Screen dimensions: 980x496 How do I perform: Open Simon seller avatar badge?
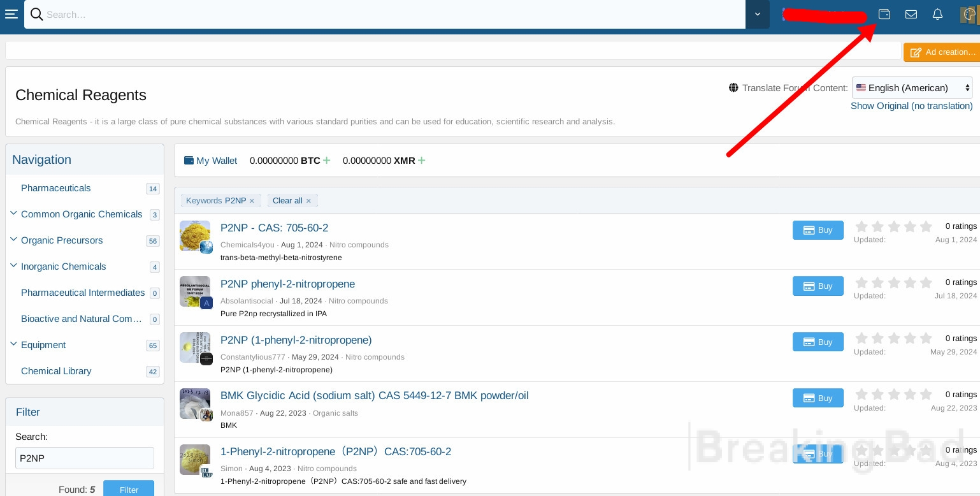pos(206,471)
